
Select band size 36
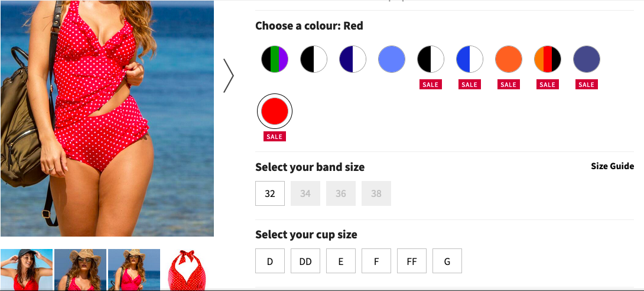coord(341,193)
